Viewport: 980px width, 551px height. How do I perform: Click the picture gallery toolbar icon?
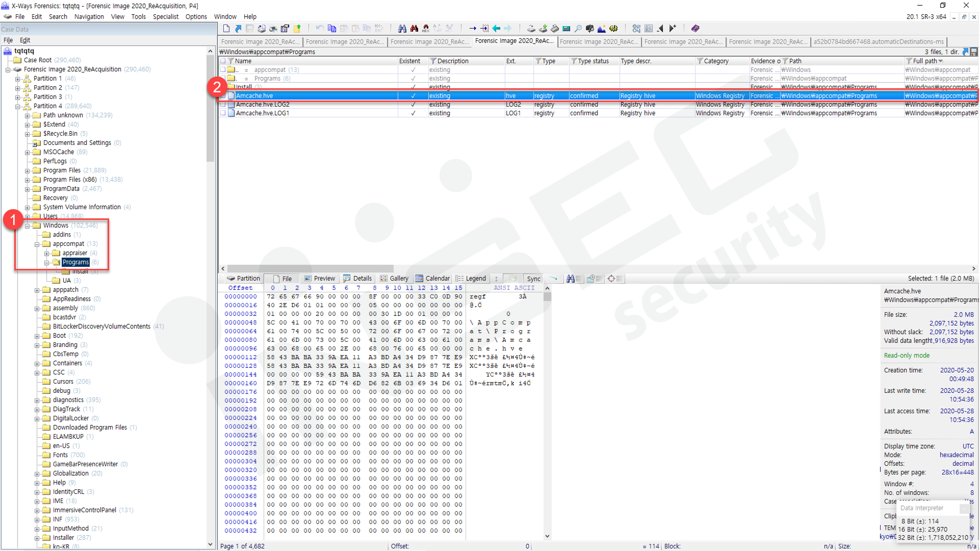point(601,28)
